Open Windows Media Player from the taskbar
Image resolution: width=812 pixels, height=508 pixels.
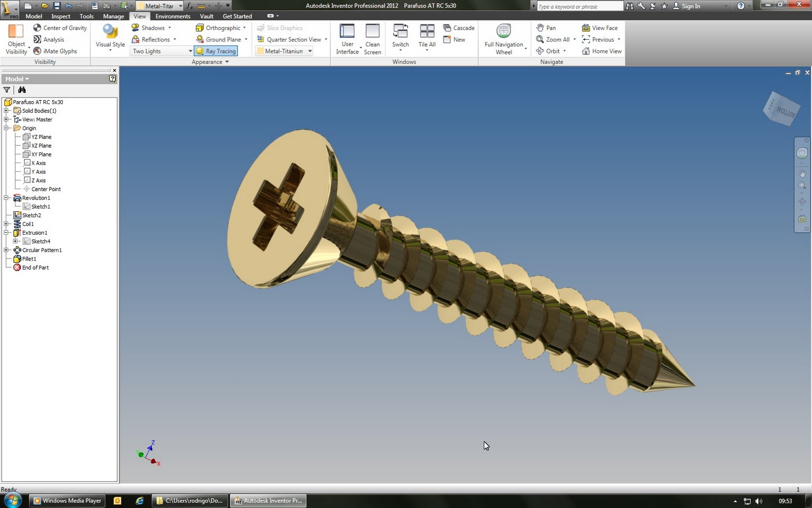click(66, 500)
